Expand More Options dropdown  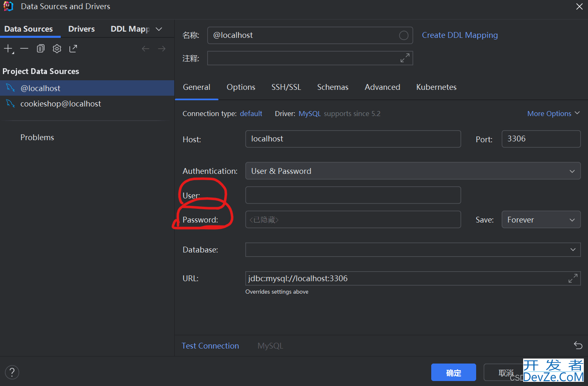[553, 114]
